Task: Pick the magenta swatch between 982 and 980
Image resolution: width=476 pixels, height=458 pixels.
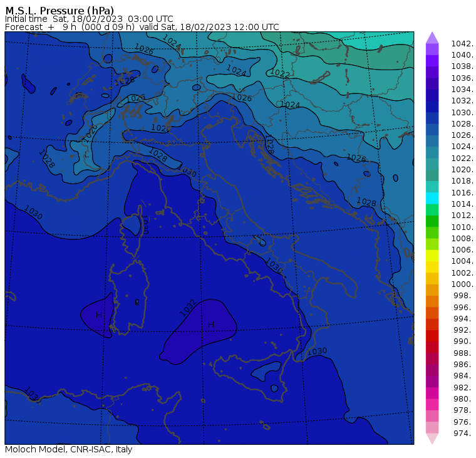Action: pyautogui.click(x=432, y=393)
